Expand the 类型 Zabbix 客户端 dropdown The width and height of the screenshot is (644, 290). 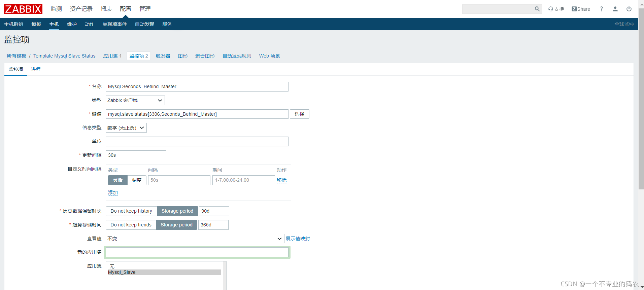135,100
